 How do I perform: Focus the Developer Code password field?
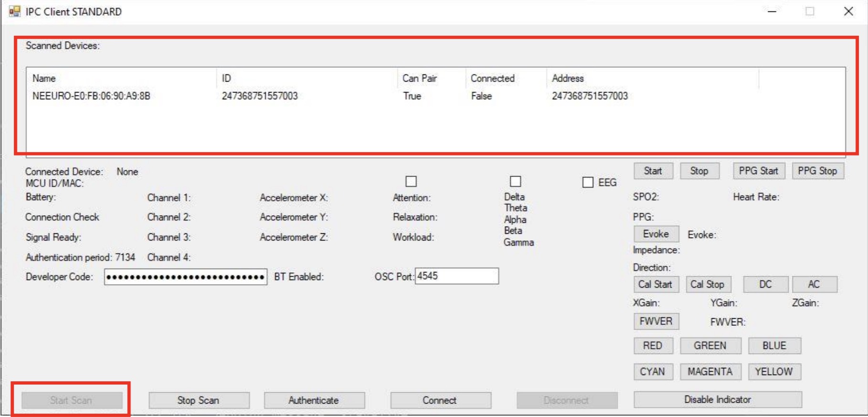pyautogui.click(x=186, y=277)
